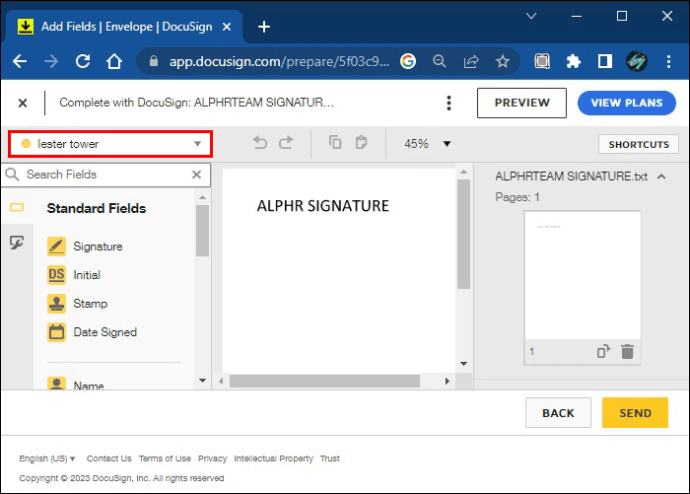The height and width of the screenshot is (494, 690).
Task: Click the yellow SEND button
Action: point(635,413)
